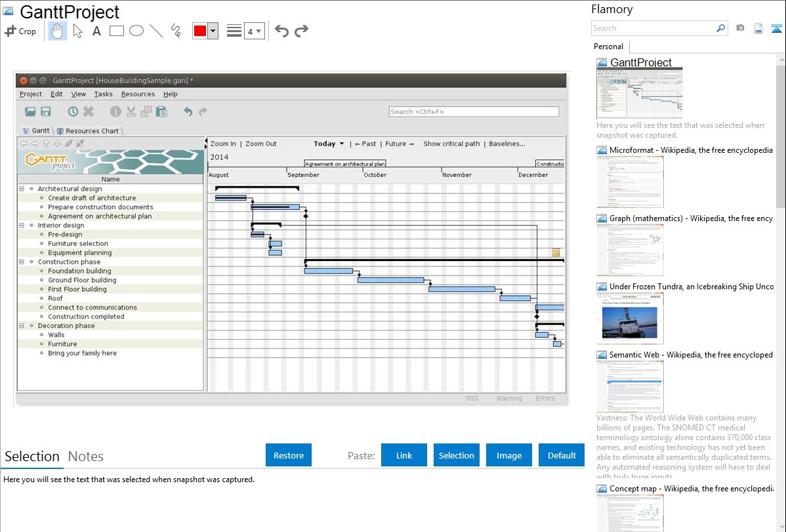Viewport: 786px width, 532px height.
Task: Click the Restore button
Action: pos(289,455)
